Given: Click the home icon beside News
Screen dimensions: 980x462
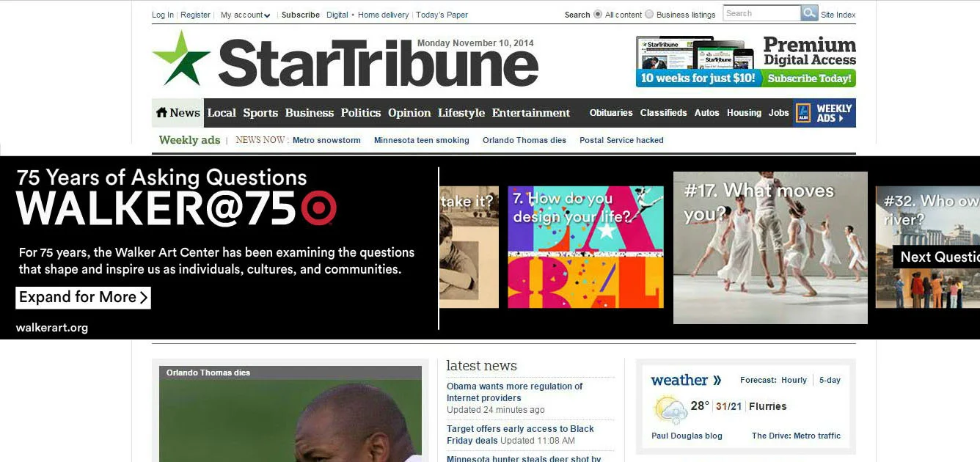Looking at the screenshot, I should [x=161, y=112].
